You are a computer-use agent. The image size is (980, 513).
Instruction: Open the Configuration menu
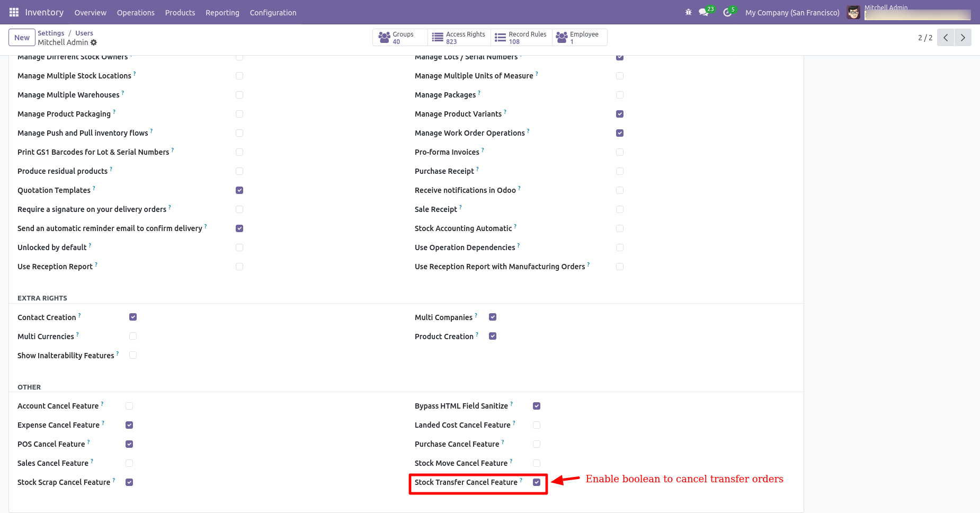point(273,13)
